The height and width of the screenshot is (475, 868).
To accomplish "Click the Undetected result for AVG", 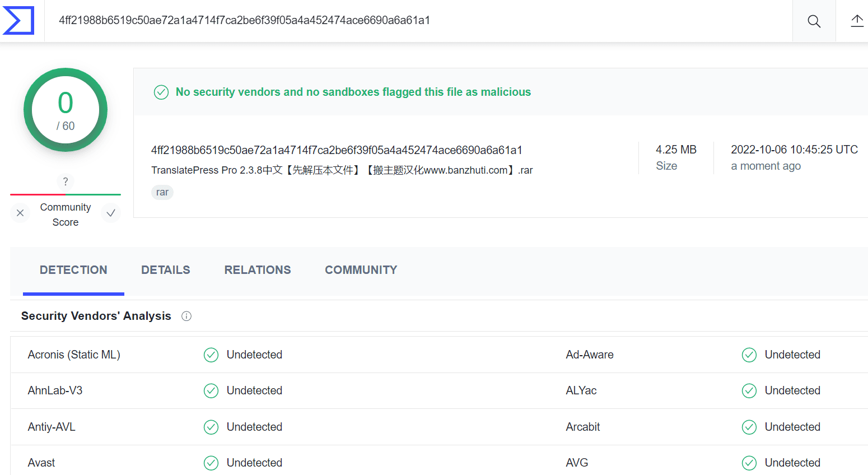I will pos(792,463).
